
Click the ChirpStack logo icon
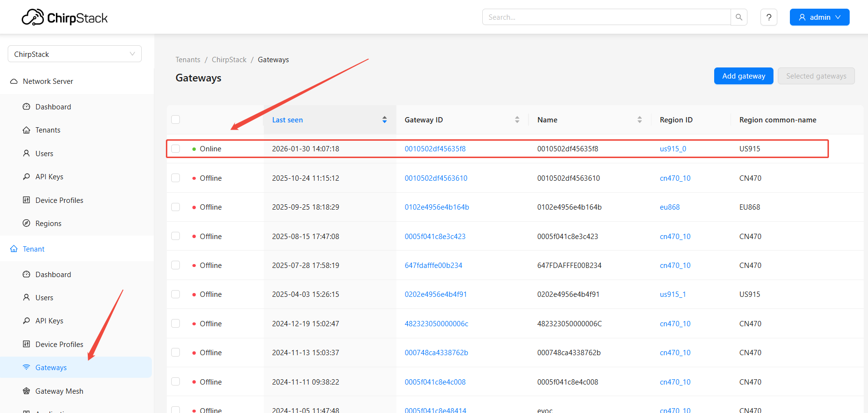[x=33, y=18]
